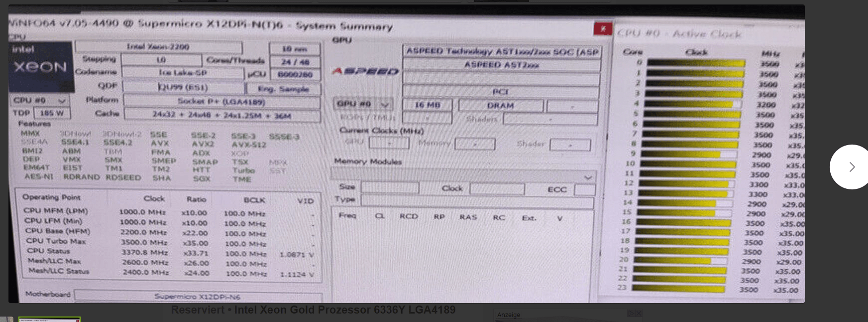Click the Clock column header in Active Clock
868x322 pixels.
(x=696, y=52)
